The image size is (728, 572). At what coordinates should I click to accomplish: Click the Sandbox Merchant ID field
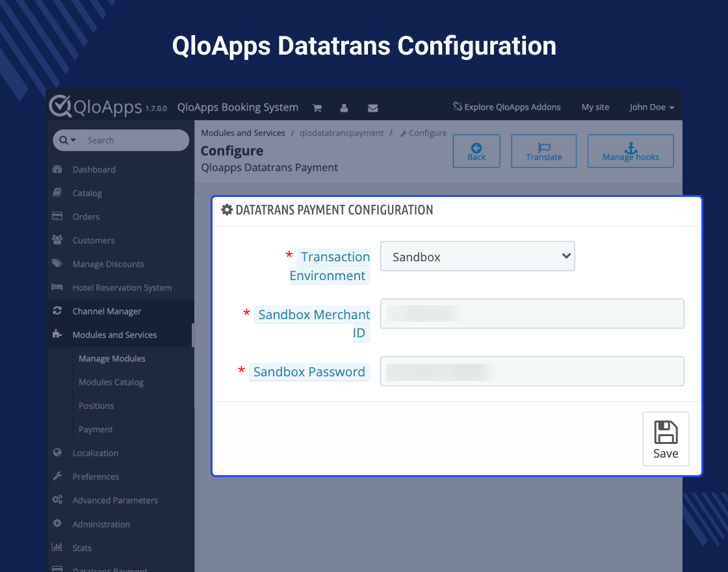[532, 314]
